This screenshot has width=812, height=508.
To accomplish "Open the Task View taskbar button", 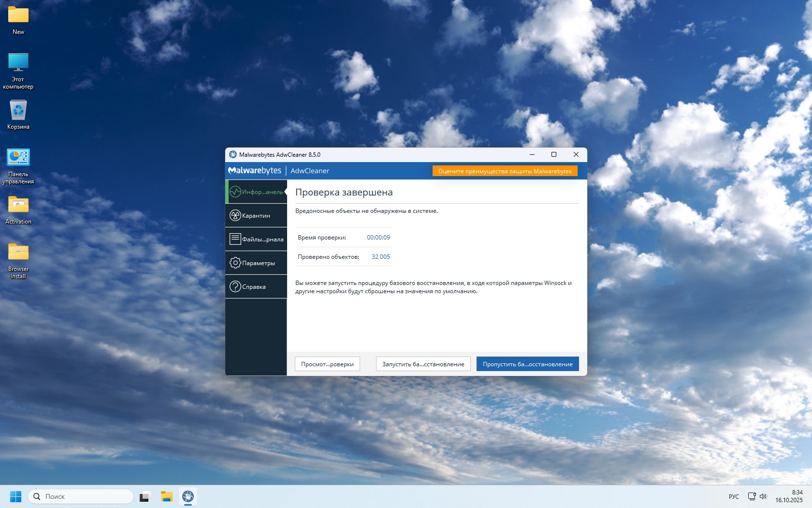I will point(145,496).
